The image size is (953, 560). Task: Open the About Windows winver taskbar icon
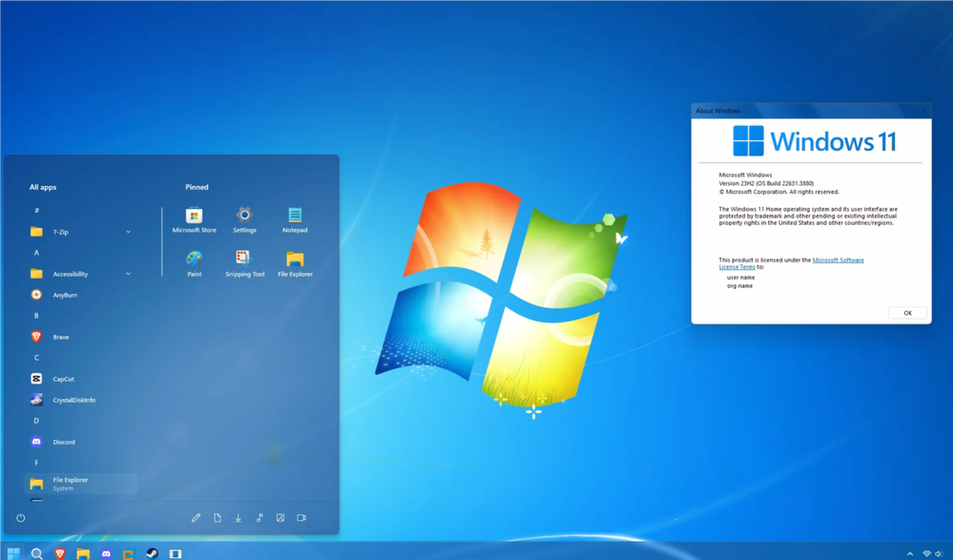click(x=175, y=553)
